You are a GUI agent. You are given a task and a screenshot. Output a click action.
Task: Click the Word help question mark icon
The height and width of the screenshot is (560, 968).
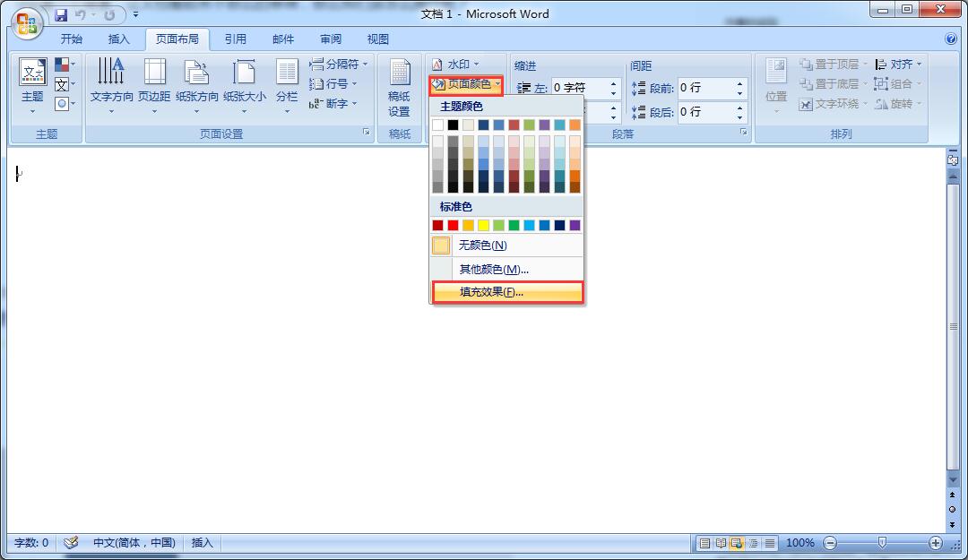[x=951, y=39]
